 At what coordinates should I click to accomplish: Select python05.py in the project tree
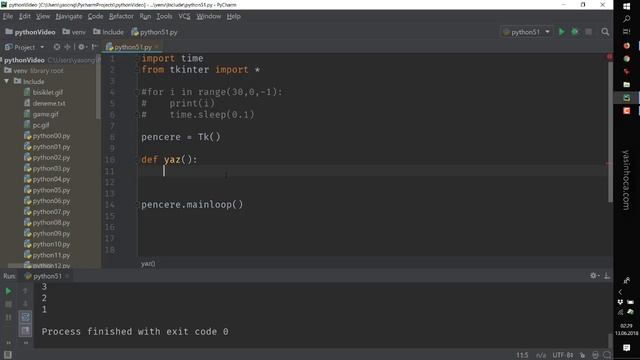coord(51,190)
